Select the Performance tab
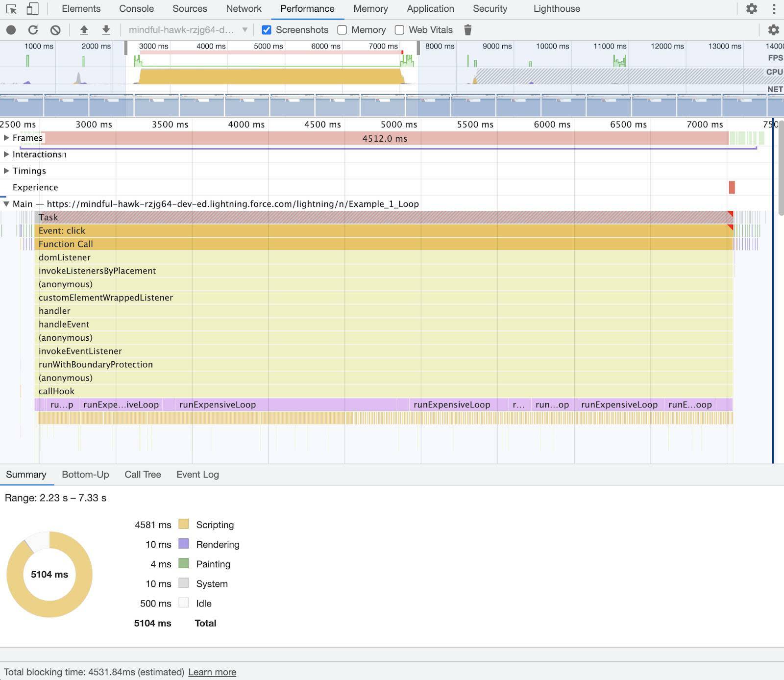This screenshot has height=680, width=784. [x=307, y=9]
